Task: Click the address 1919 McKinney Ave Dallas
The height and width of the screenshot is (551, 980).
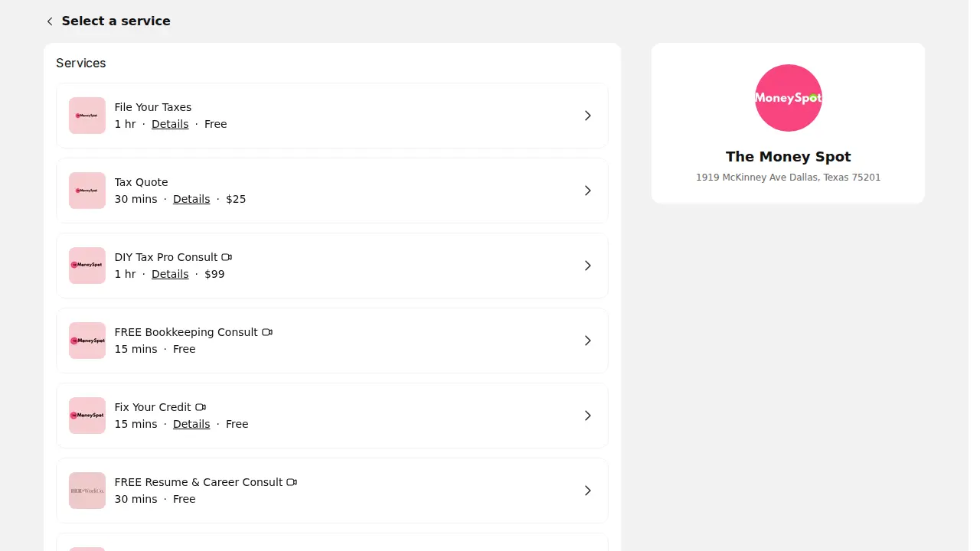Action: point(789,178)
